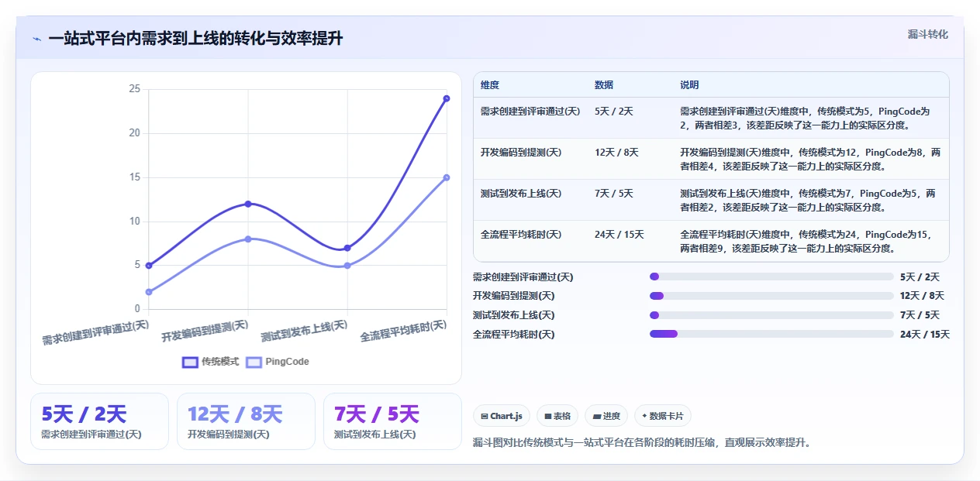980x481 pixels.
Task: Click the 7天 / 5天 cell in the table
Action: [x=614, y=194]
